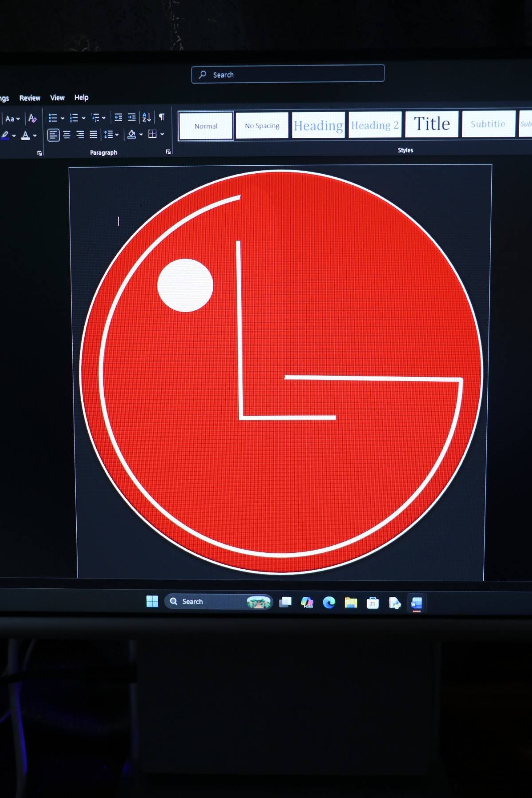532x798 pixels.
Task: Open the Shading color dropdown arrow
Action: (141, 134)
